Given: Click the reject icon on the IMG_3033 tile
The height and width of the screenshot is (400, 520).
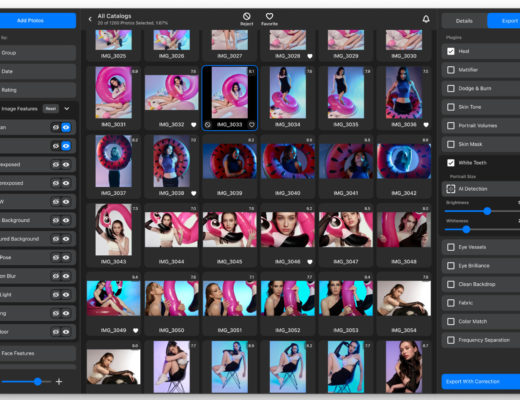Looking at the screenshot, I should [208, 125].
